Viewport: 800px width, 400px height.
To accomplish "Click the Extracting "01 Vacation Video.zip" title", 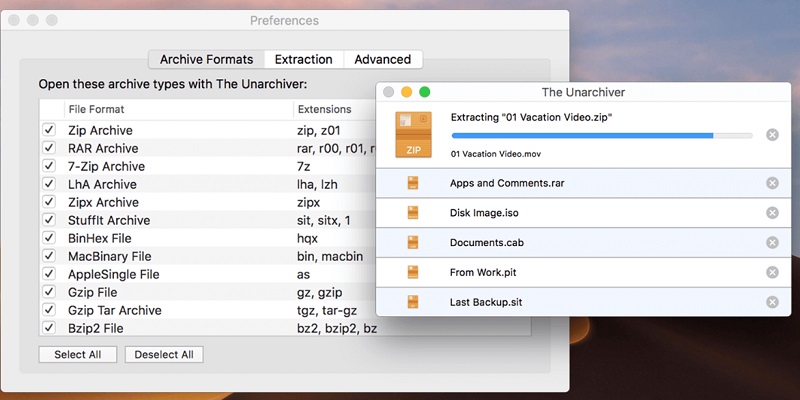I will pyautogui.click(x=532, y=117).
